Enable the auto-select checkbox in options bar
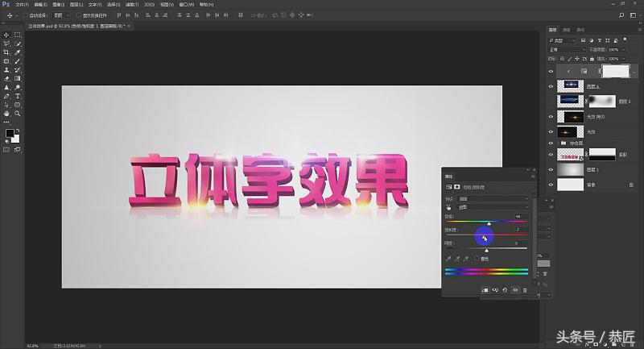Image resolution: width=644 pixels, height=349 pixels. coord(26,15)
